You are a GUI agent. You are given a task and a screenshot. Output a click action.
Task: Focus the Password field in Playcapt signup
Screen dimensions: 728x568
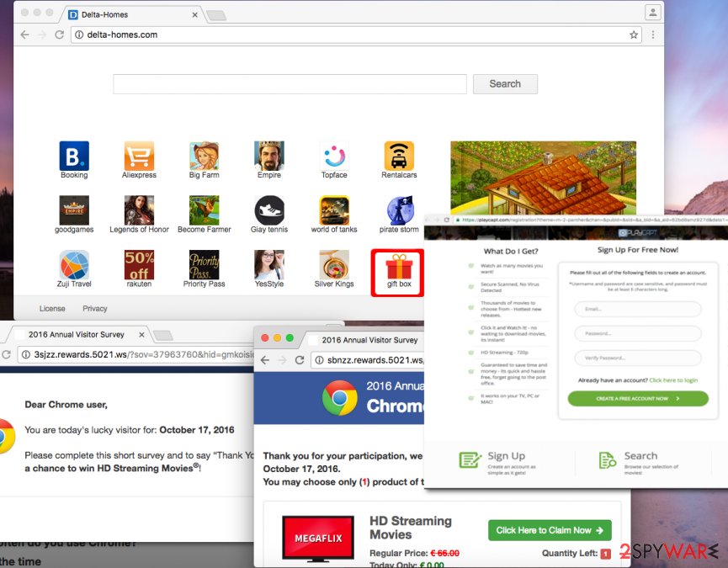point(638,333)
